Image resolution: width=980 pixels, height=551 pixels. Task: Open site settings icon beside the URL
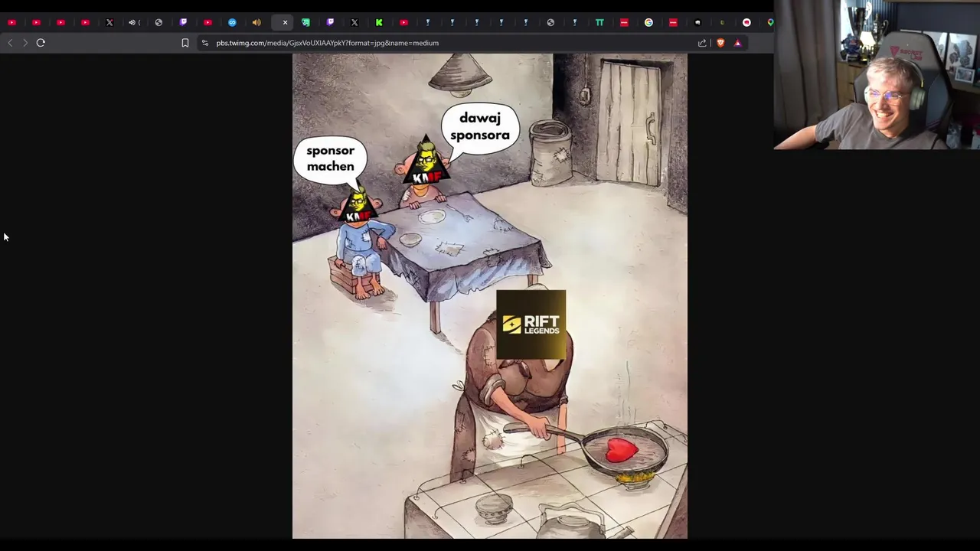click(x=204, y=43)
